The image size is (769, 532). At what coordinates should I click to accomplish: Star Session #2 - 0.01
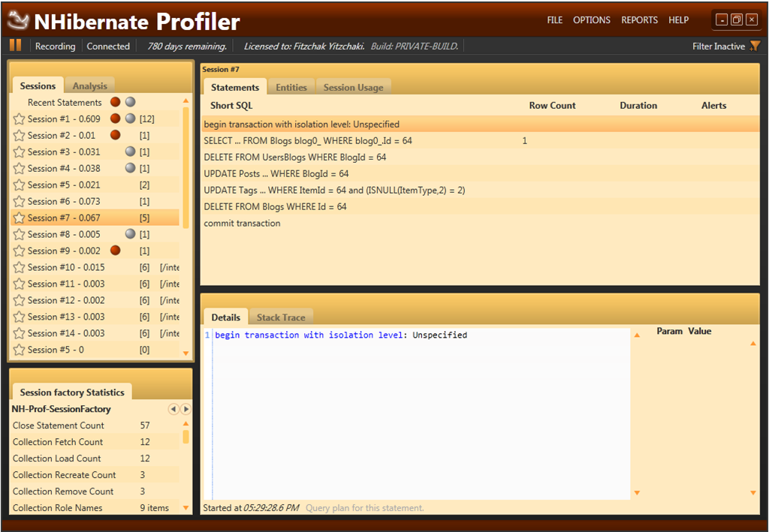click(x=19, y=135)
